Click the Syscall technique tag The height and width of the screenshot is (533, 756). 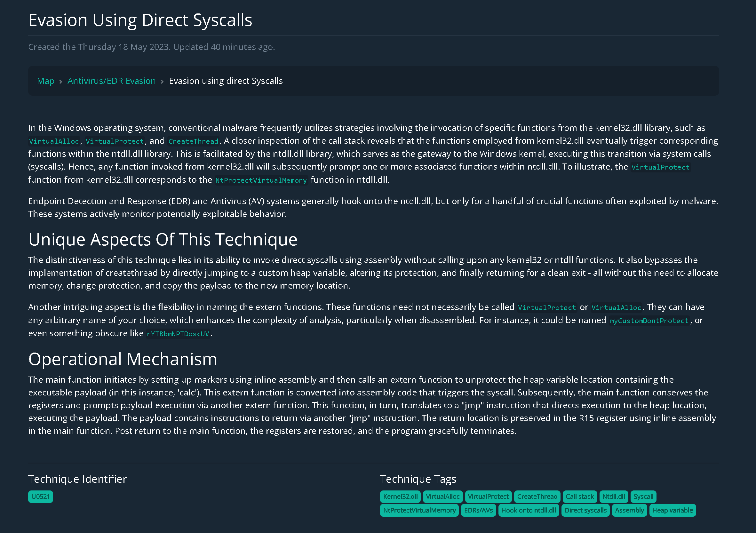tap(643, 497)
